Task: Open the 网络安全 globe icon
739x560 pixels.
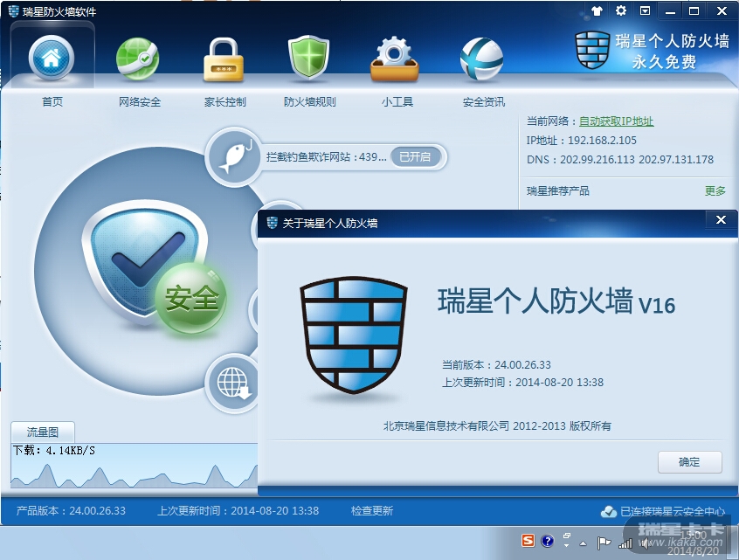Action: pyautogui.click(x=138, y=59)
